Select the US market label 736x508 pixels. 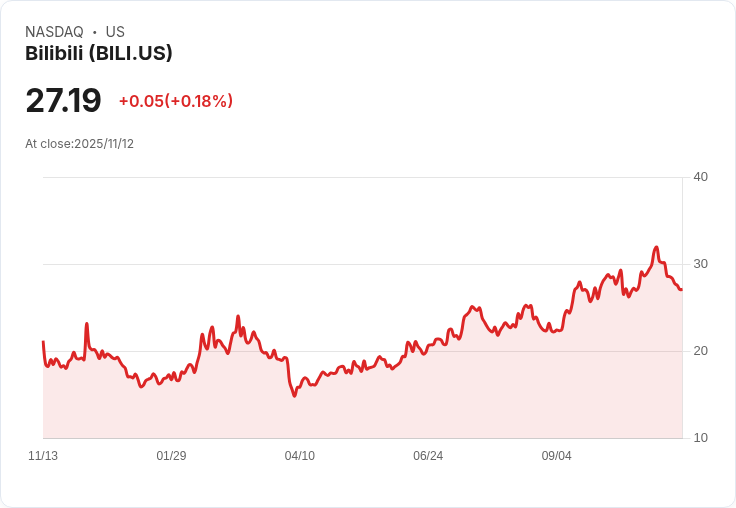[x=115, y=32]
